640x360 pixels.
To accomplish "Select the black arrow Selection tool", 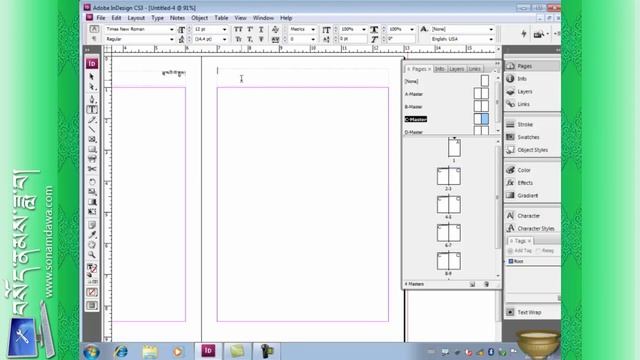I will (92, 77).
